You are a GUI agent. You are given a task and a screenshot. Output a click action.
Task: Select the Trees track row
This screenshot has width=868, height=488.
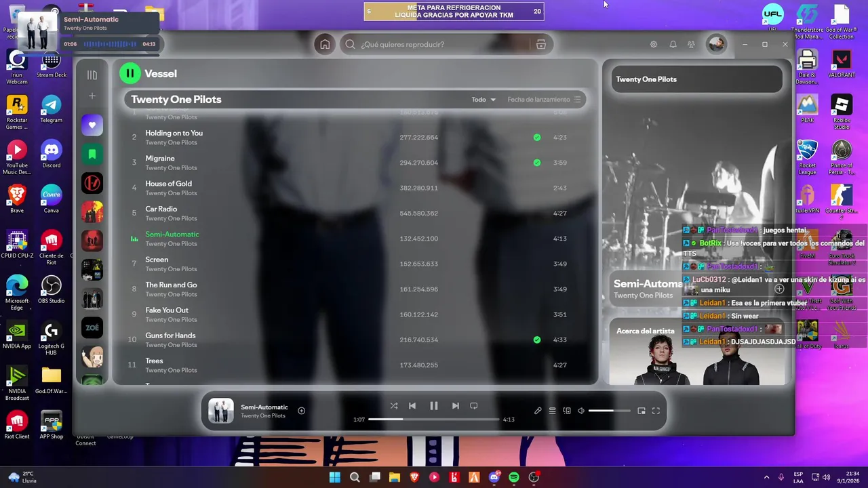point(354,365)
